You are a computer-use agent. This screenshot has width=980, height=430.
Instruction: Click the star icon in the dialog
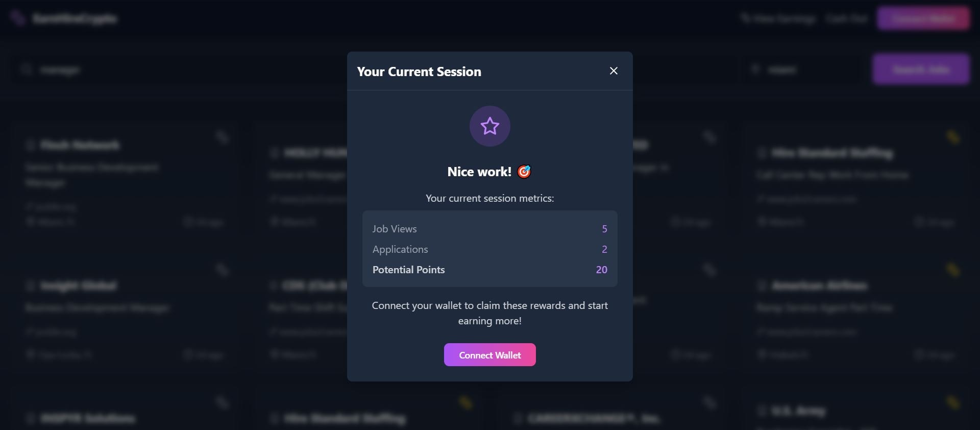[489, 126]
